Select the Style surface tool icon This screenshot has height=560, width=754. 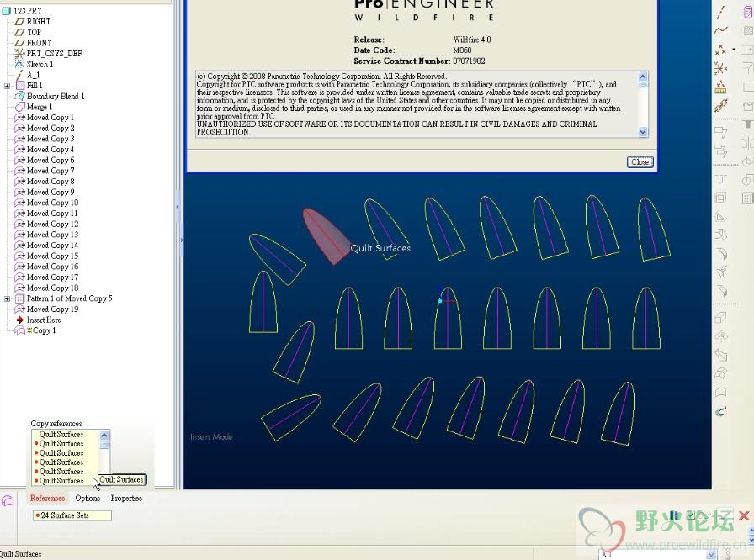click(720, 393)
